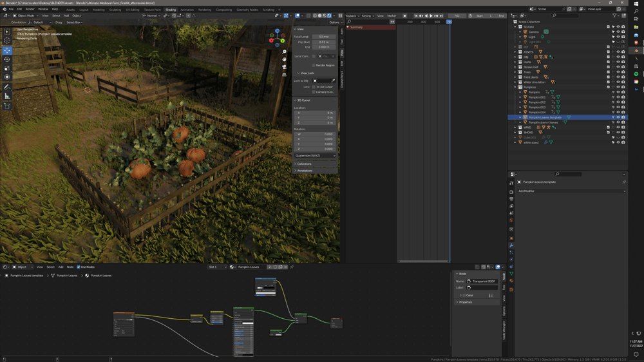Open the Particles properties icon
The height and width of the screenshot is (362, 644).
(511, 252)
